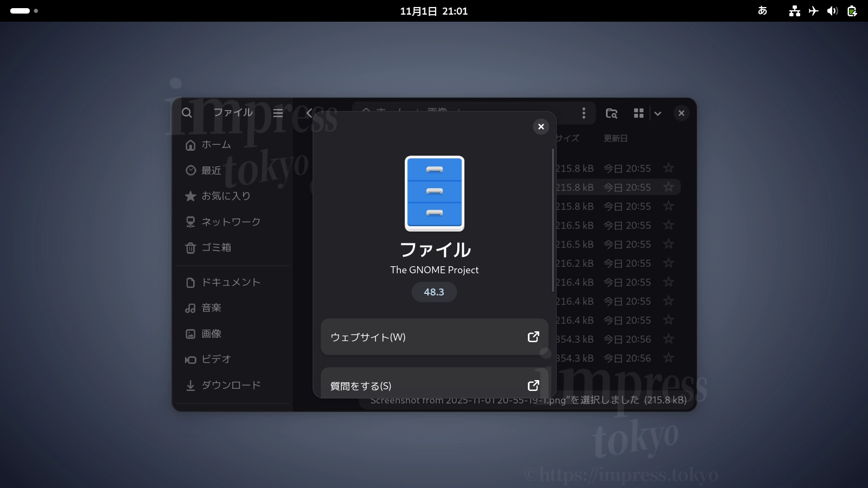The height and width of the screenshot is (488, 868).
Task: Close the Files window
Action: (681, 113)
